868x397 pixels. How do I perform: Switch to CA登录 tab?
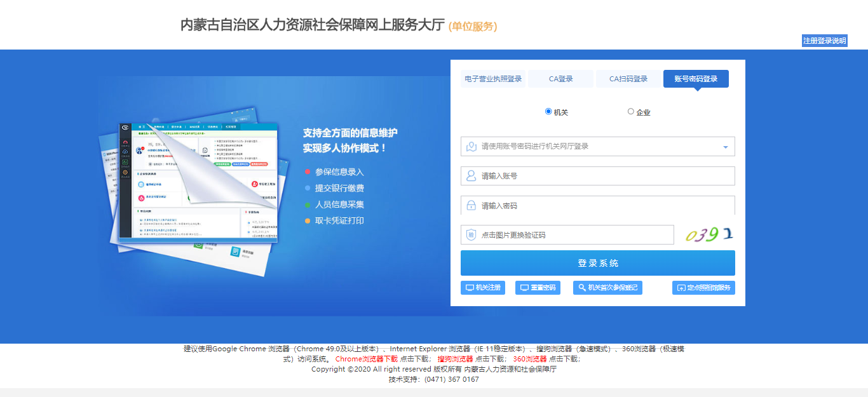click(x=560, y=79)
